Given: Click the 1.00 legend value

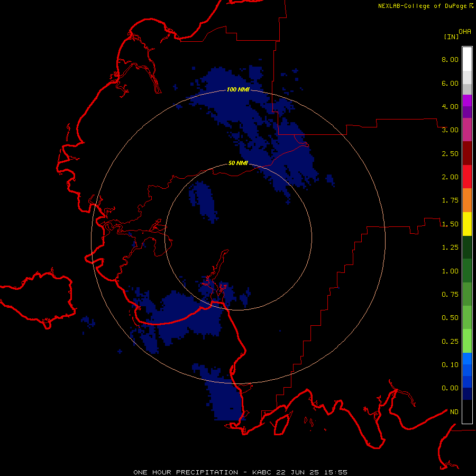Looking at the screenshot, I should tap(450, 271).
